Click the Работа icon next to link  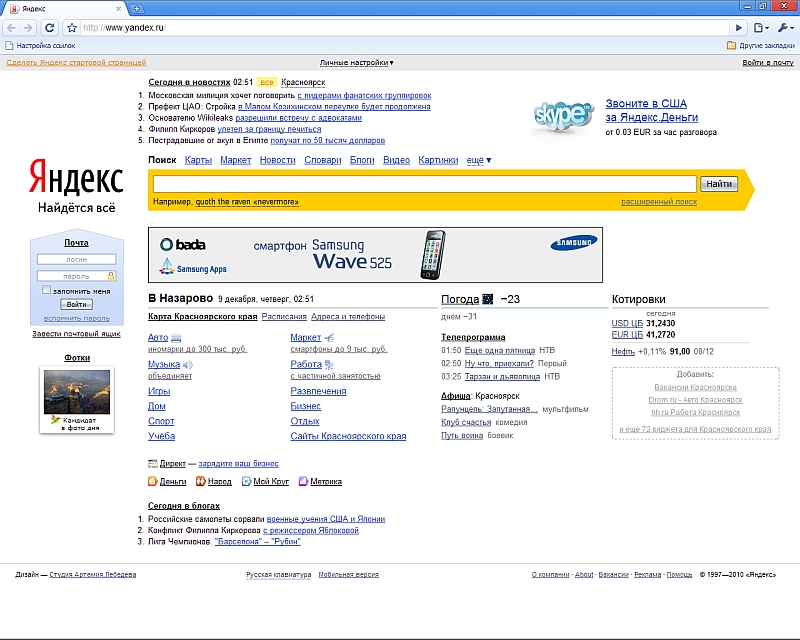pyautogui.click(x=329, y=364)
